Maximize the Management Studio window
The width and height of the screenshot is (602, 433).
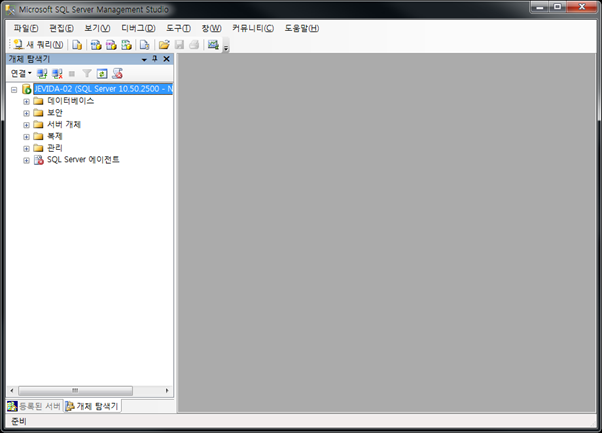click(x=557, y=7)
